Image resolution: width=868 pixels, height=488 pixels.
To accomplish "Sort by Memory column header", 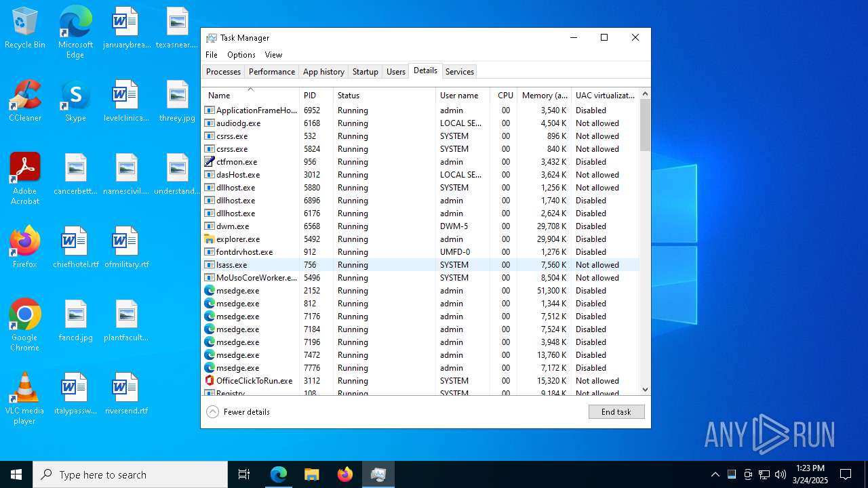I will click(x=544, y=96).
